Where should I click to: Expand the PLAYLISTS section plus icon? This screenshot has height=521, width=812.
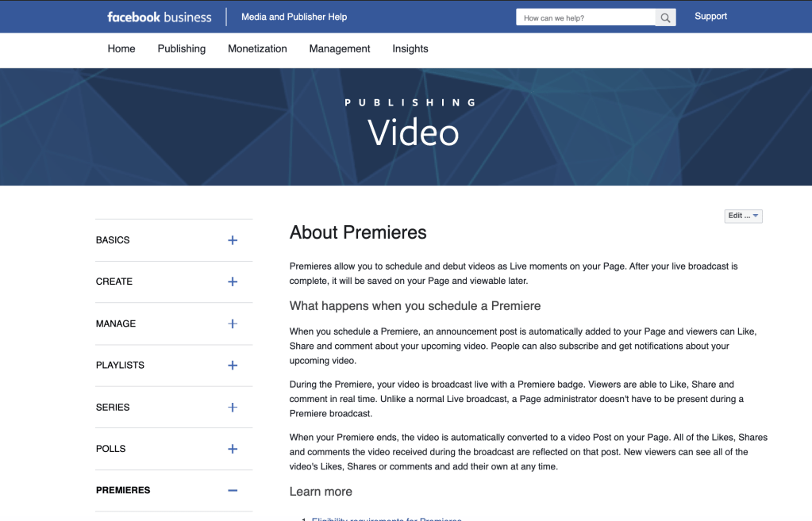(233, 366)
